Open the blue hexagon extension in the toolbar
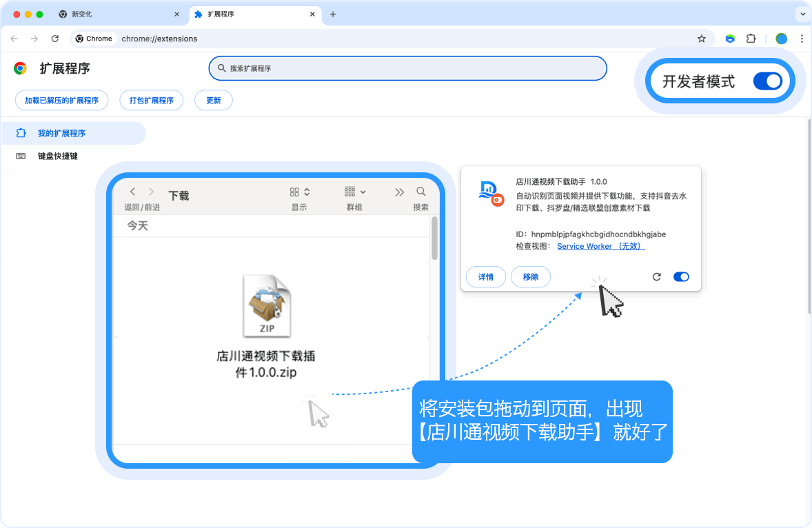The width and height of the screenshot is (812, 528). click(x=730, y=39)
